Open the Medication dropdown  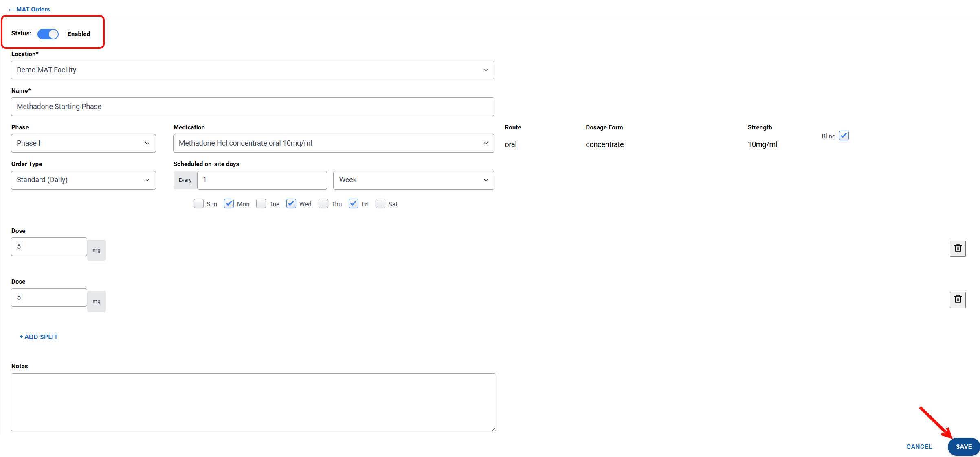(334, 143)
